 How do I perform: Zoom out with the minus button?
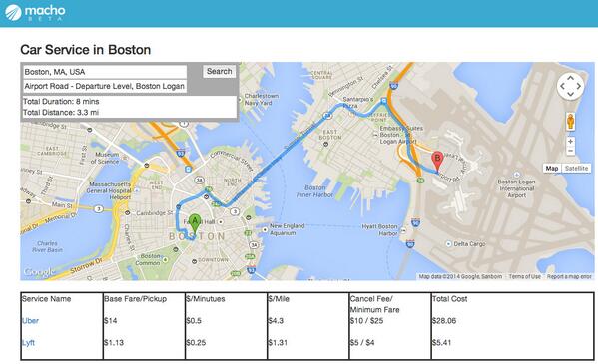click(x=570, y=151)
